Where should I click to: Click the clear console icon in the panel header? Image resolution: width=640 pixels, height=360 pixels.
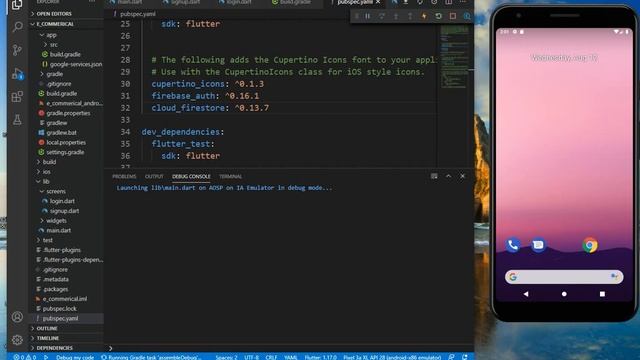434,176
